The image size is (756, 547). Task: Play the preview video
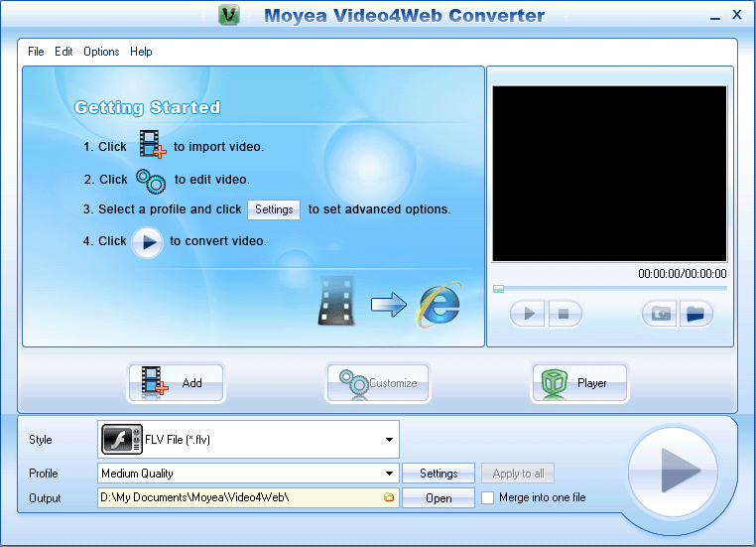click(528, 314)
